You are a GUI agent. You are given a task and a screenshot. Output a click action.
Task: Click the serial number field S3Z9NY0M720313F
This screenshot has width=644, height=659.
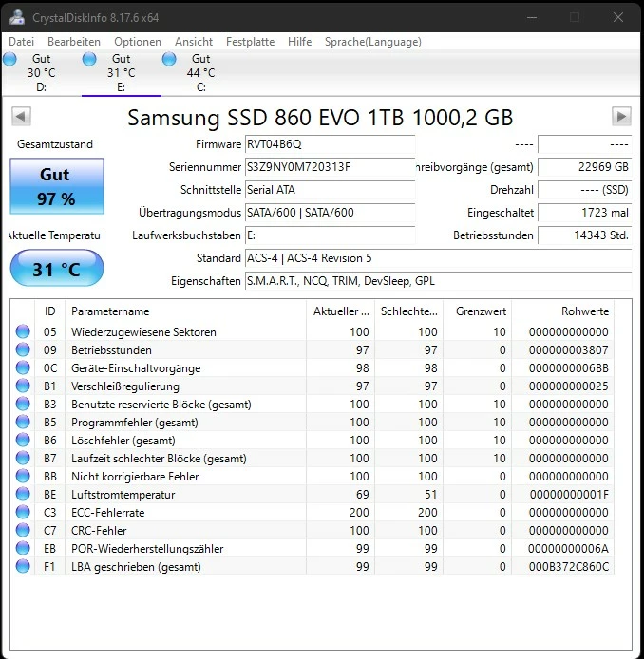(330, 167)
